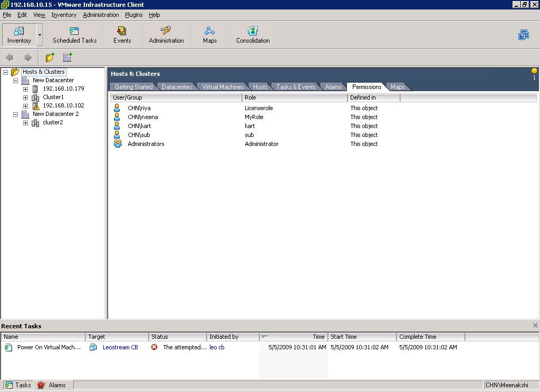
Task: Click the user icon for CHN\riya
Action: (x=117, y=107)
